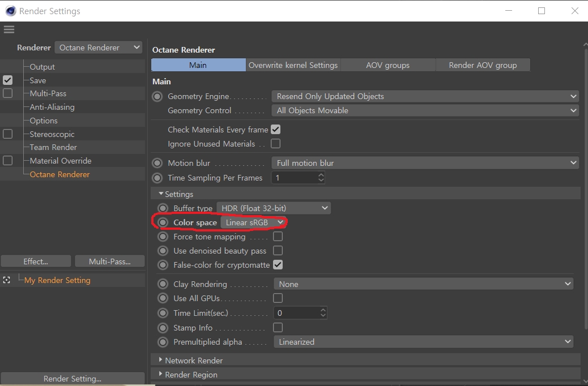The image size is (588, 386).
Task: Click the Time Sampling Per Frames field
Action: (x=295, y=178)
